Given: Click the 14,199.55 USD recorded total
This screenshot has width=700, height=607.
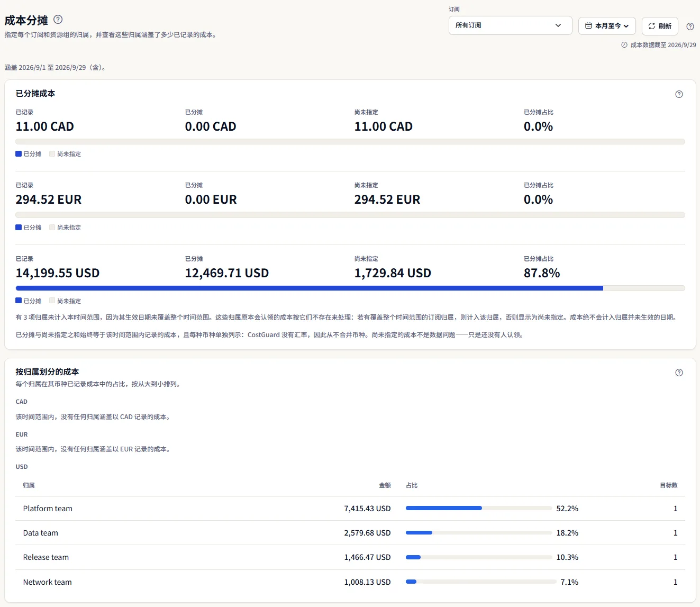Looking at the screenshot, I should click(58, 273).
